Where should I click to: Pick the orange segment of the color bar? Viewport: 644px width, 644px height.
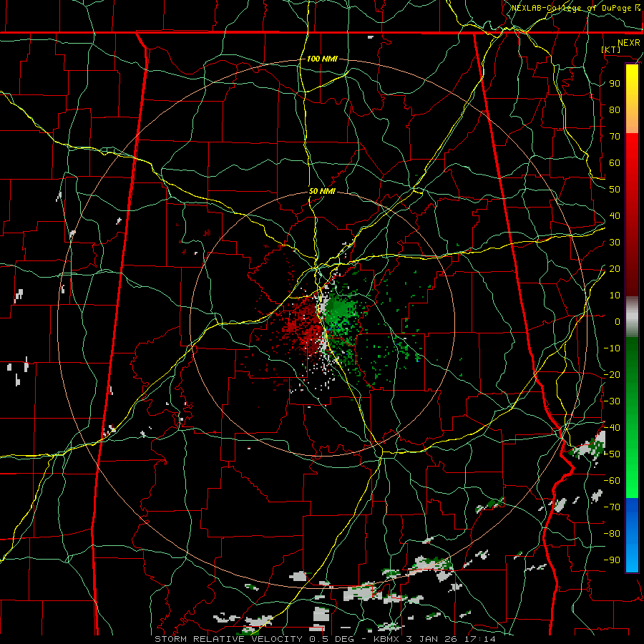pyautogui.click(x=632, y=117)
